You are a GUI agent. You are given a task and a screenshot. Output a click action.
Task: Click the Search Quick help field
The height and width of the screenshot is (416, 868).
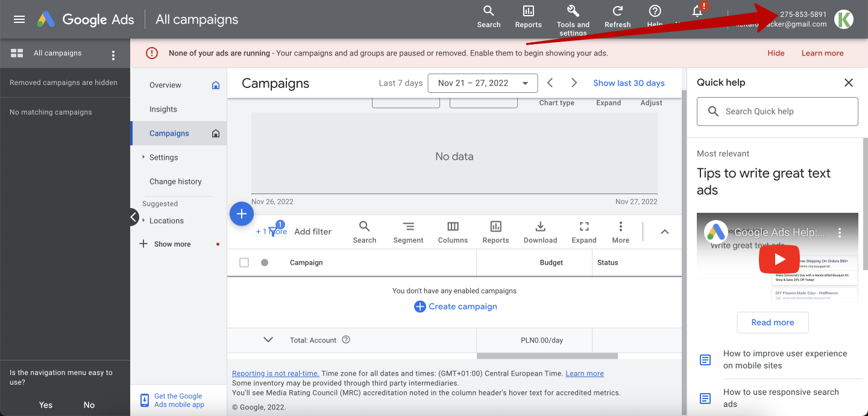[x=778, y=112]
